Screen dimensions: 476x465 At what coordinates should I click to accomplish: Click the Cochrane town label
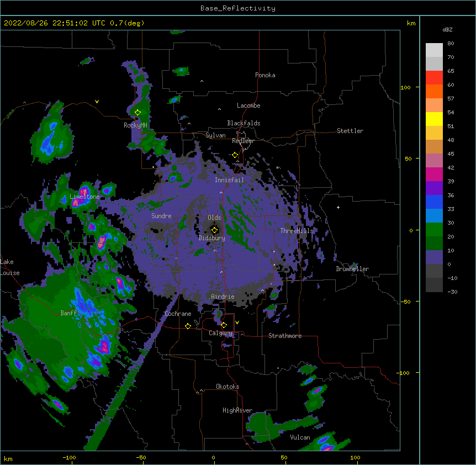(178, 314)
